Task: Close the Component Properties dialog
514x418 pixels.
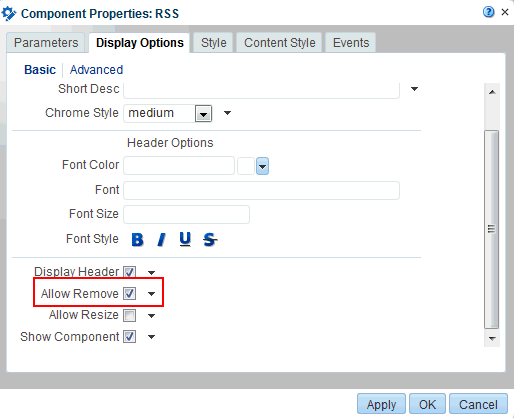Action: tap(505, 12)
